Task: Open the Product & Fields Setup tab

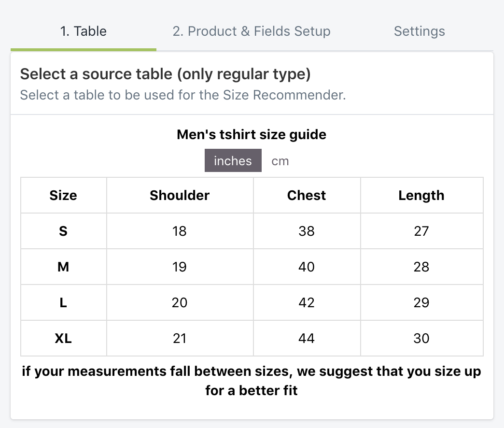Action: (250, 31)
